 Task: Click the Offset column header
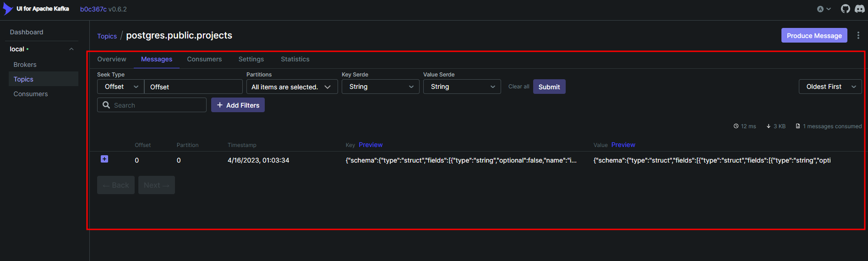(x=143, y=145)
